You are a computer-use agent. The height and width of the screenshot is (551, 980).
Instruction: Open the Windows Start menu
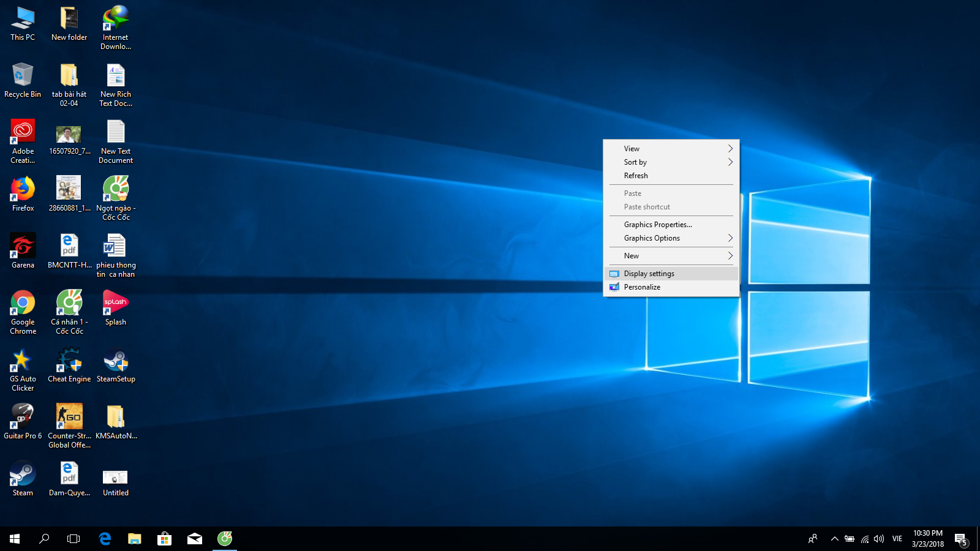click(15, 539)
